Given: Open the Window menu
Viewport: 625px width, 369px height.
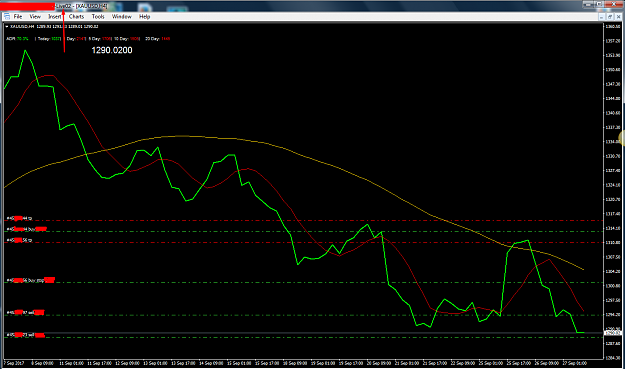Looking at the screenshot, I should [122, 17].
